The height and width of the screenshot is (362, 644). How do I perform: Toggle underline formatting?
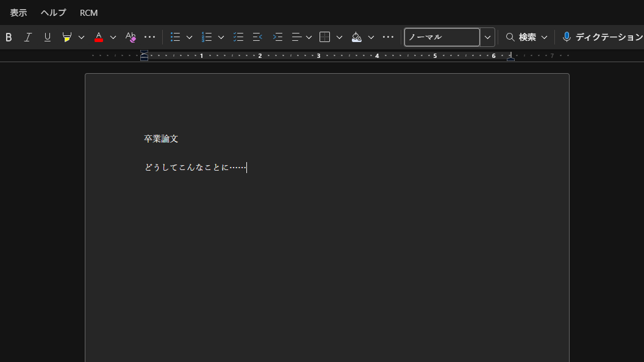pyautogui.click(x=47, y=37)
